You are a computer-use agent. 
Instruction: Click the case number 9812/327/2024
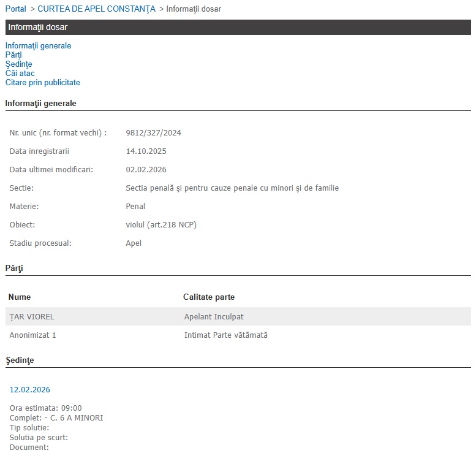pyautogui.click(x=153, y=133)
